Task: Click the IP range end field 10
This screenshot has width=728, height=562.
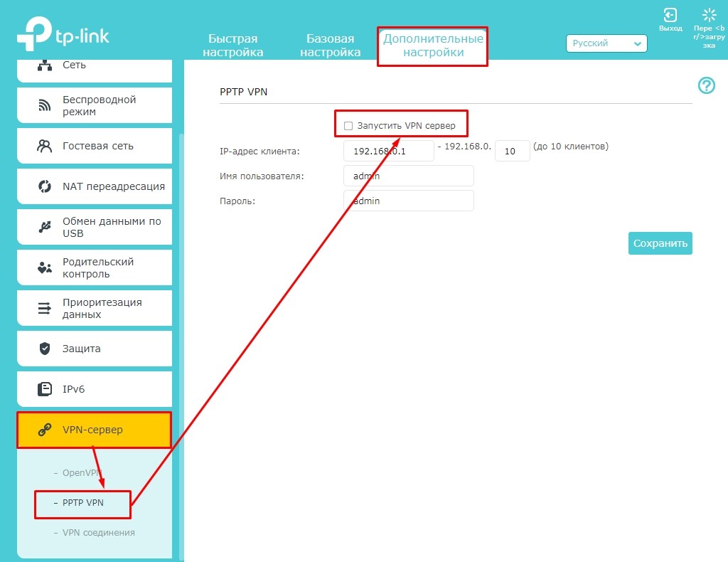Action: [512, 151]
